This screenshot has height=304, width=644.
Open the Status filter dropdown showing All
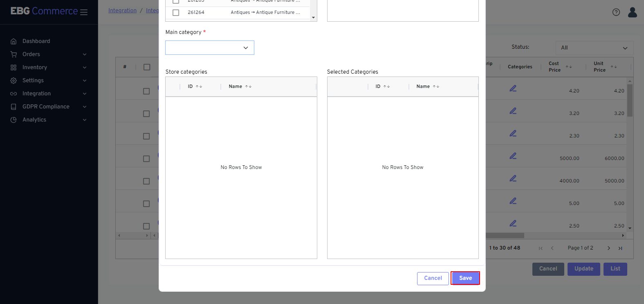594,48
